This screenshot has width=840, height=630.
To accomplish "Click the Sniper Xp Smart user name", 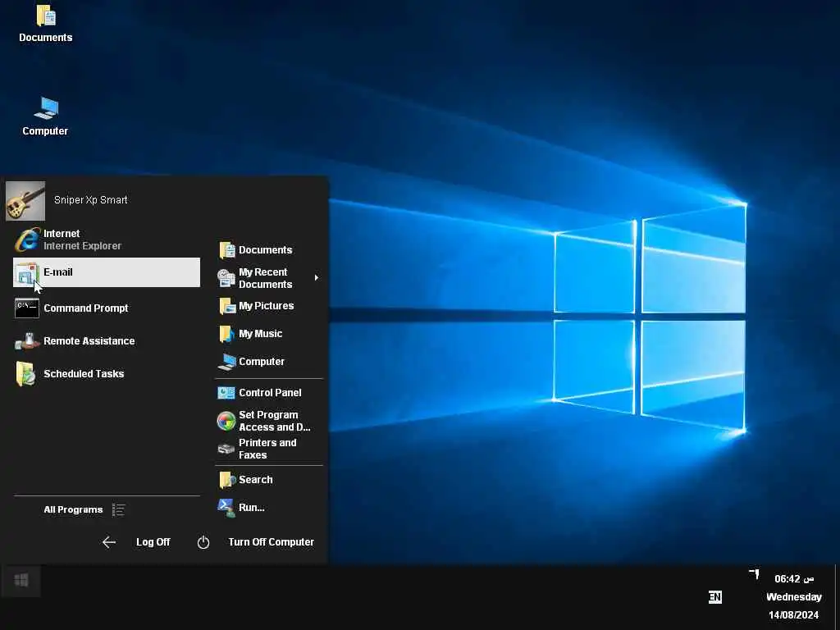I will click(90, 200).
